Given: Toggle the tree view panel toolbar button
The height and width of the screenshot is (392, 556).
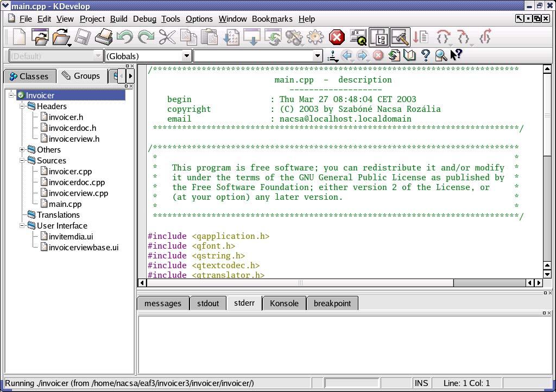Looking at the screenshot, I should [379, 37].
